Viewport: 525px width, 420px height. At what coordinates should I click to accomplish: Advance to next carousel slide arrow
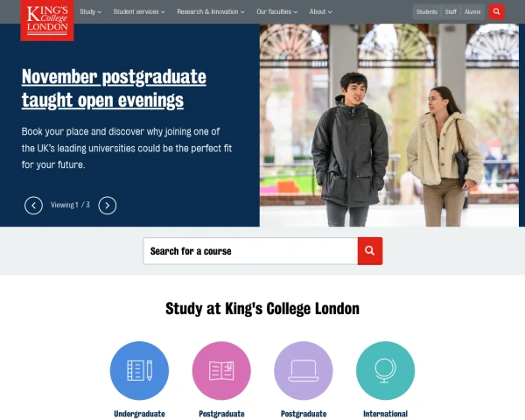(107, 206)
